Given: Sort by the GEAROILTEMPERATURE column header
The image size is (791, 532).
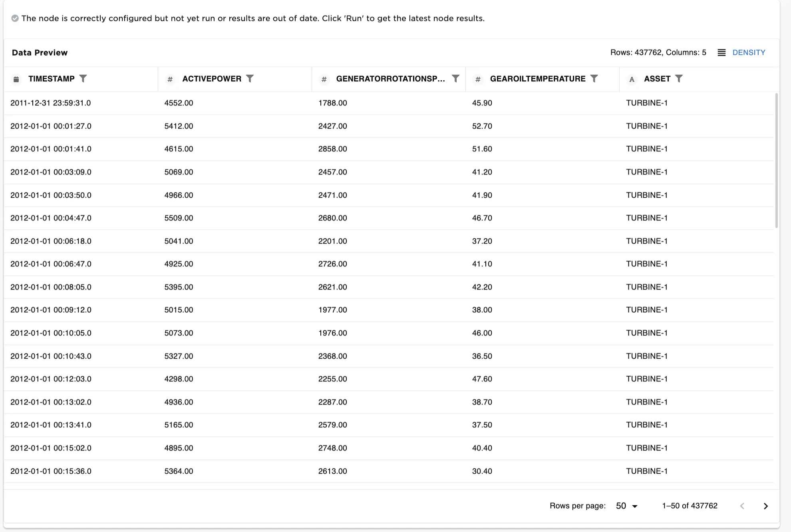Looking at the screenshot, I should coord(537,79).
